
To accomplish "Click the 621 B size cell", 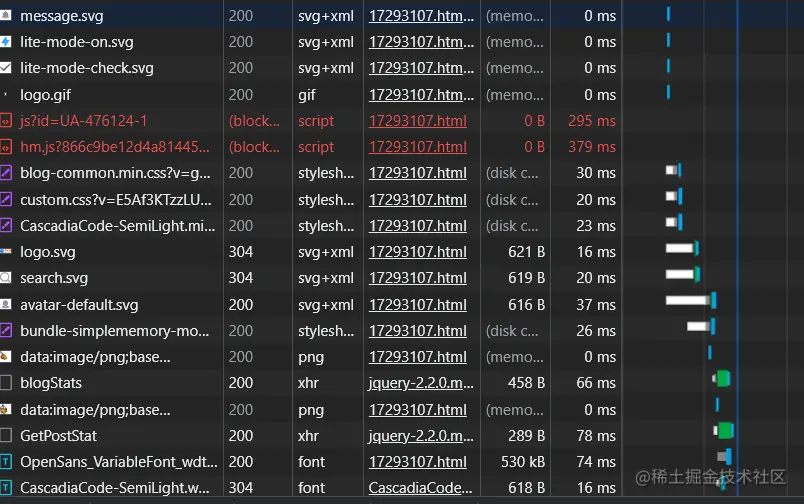I will (526, 252).
